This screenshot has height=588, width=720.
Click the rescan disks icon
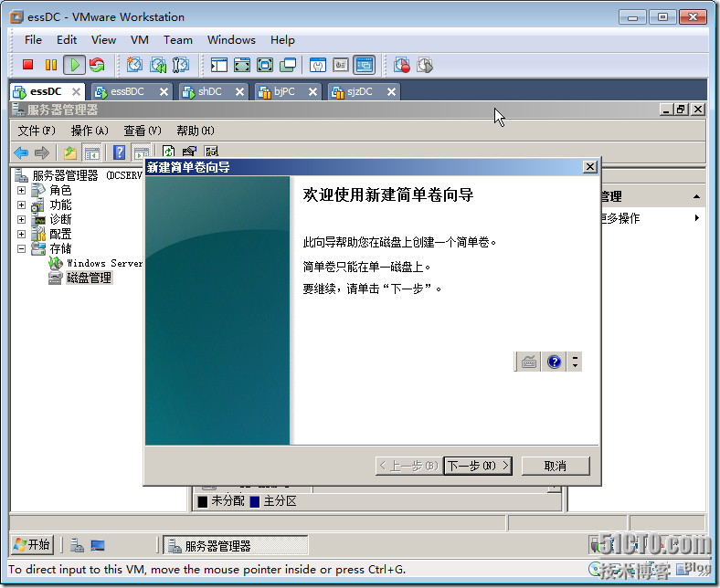tap(189, 152)
